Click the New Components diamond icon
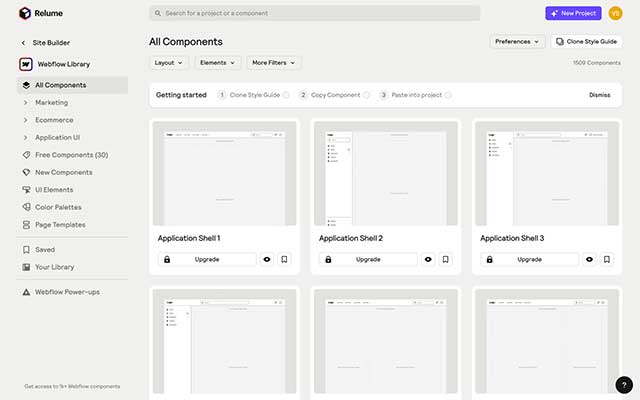The width and height of the screenshot is (640, 400). pos(26,172)
